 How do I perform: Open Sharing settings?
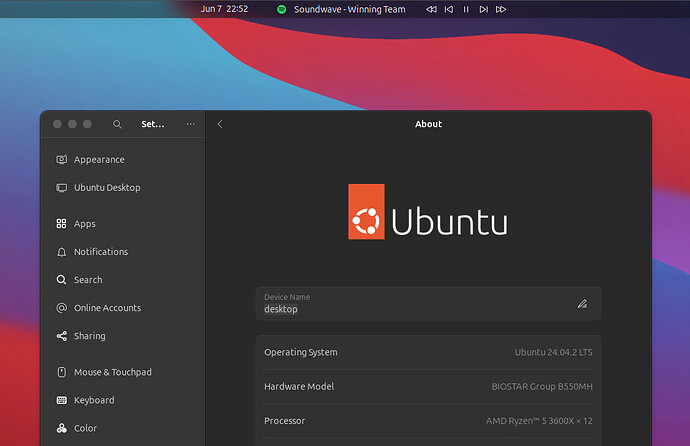(x=89, y=336)
